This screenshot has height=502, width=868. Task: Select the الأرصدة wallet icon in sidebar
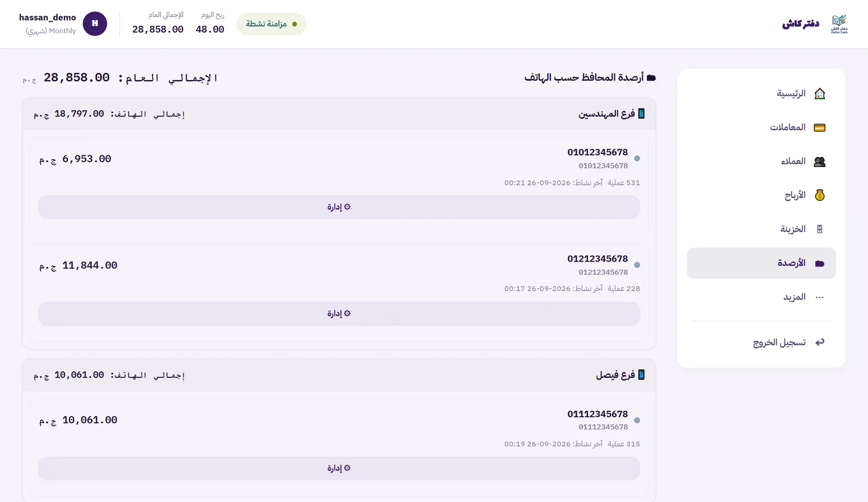[820, 263]
